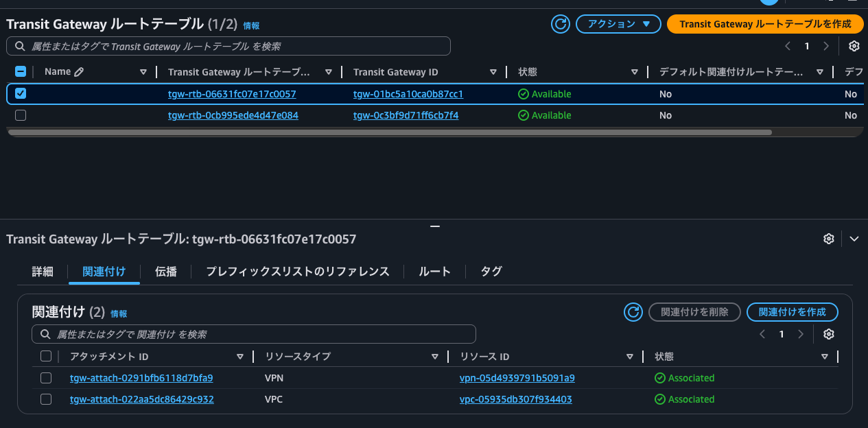Screen dimensions: 868x428
Task: Click Transit Gateway ルートテーブルを作成 button
Action: point(765,24)
